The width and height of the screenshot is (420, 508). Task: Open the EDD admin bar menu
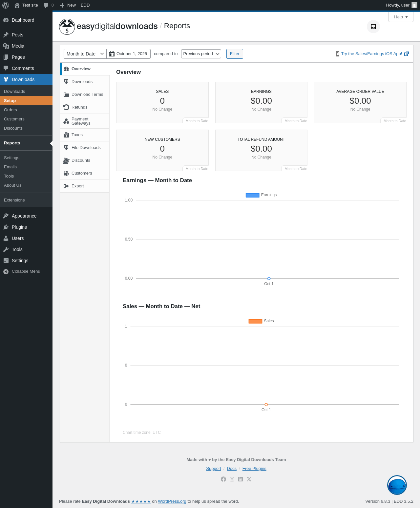click(85, 5)
